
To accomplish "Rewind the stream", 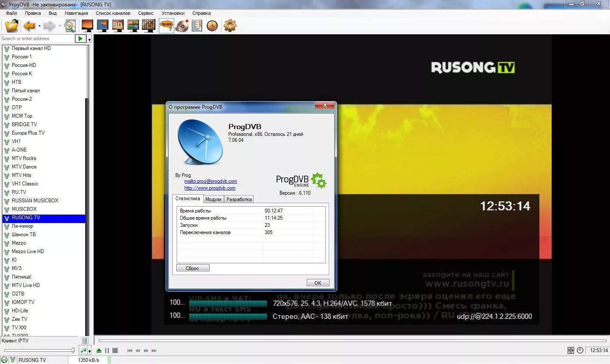I will (138, 350).
